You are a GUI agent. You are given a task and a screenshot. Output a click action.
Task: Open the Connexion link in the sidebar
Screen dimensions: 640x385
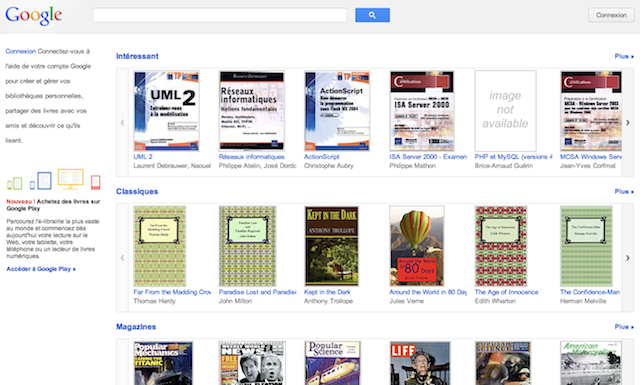pos(20,51)
